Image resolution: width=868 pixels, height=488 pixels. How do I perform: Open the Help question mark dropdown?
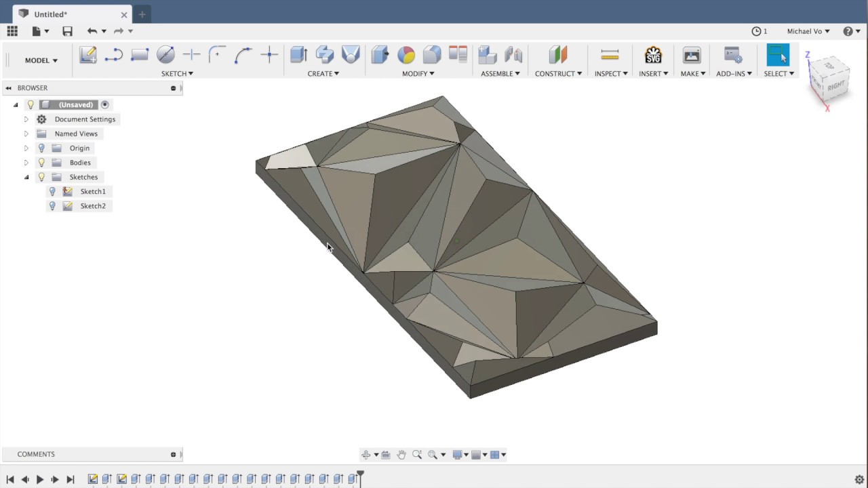(852, 31)
